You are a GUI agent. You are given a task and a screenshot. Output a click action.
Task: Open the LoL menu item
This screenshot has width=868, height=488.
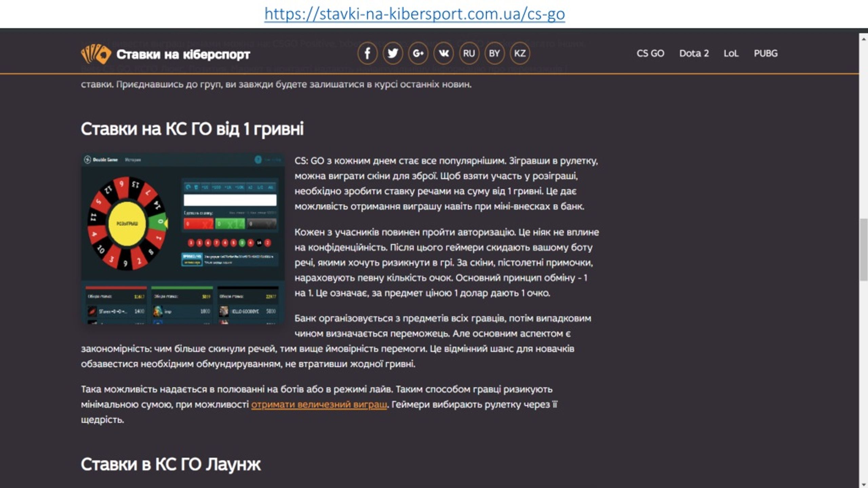(x=731, y=53)
